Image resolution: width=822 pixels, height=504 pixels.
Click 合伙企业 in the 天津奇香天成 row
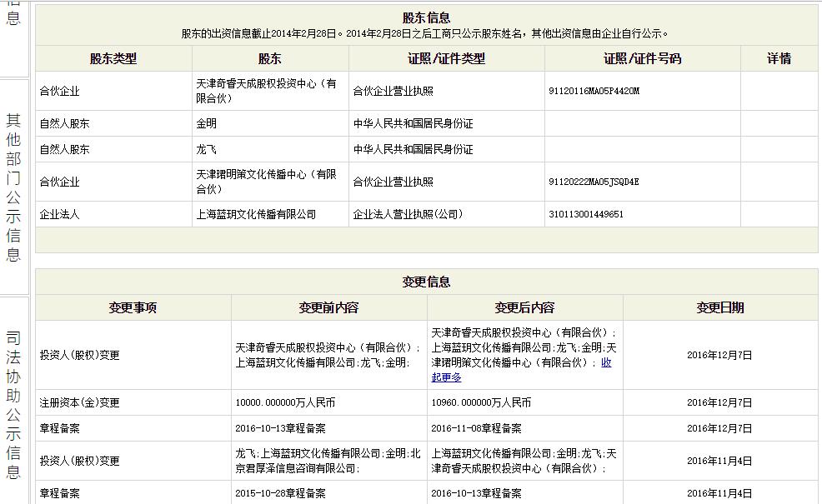[60, 91]
